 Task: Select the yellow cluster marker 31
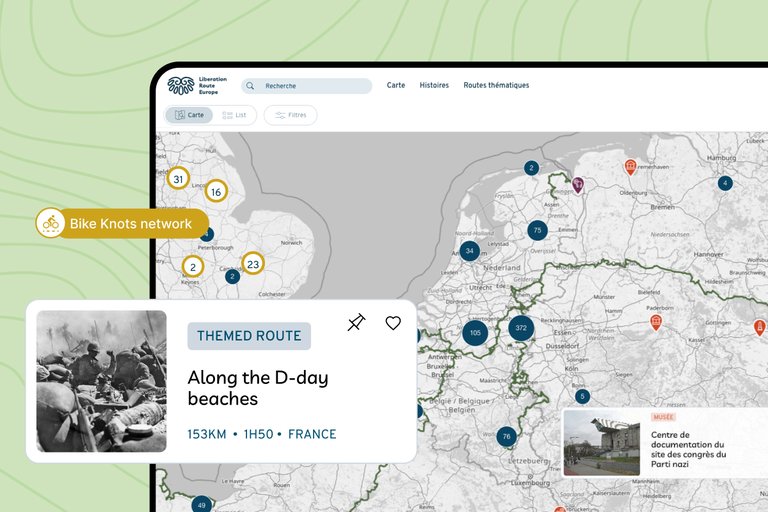pyautogui.click(x=178, y=179)
